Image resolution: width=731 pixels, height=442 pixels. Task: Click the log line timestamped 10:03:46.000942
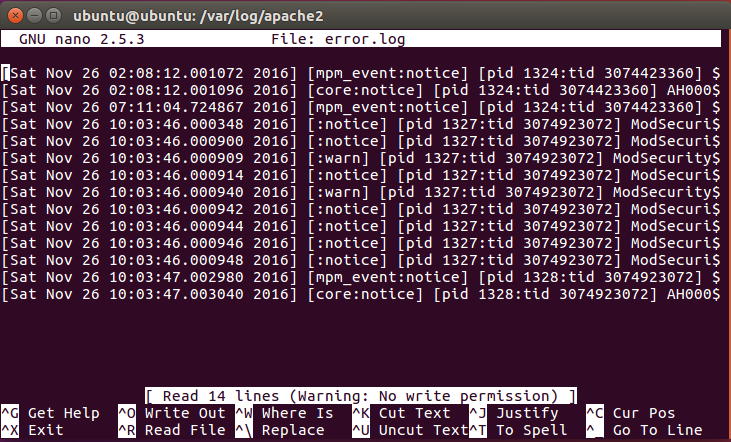tap(361, 209)
